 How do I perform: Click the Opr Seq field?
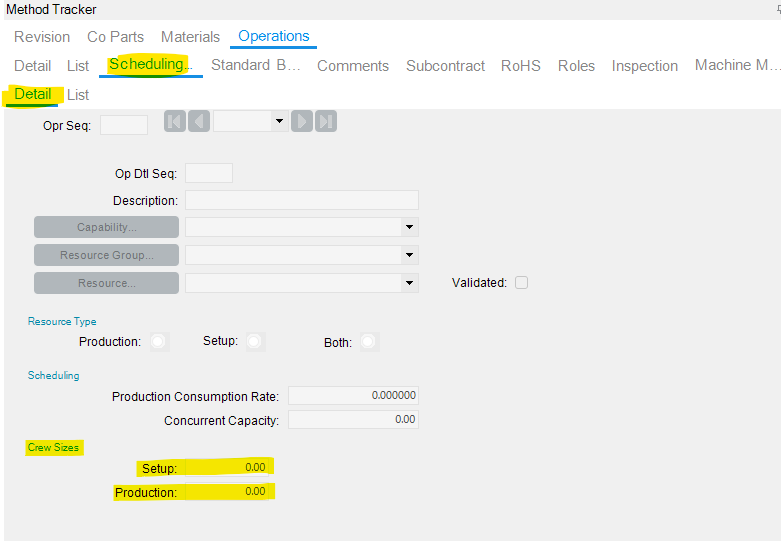pos(124,125)
